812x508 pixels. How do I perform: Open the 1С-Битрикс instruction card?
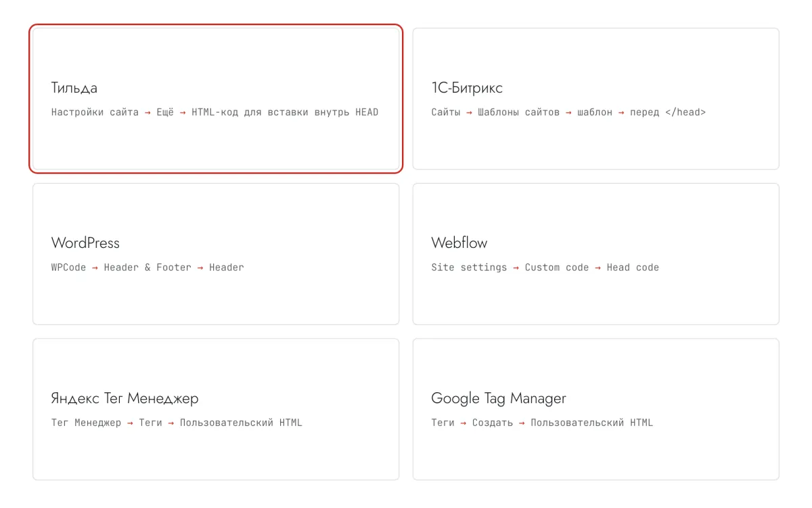pyautogui.click(x=595, y=99)
